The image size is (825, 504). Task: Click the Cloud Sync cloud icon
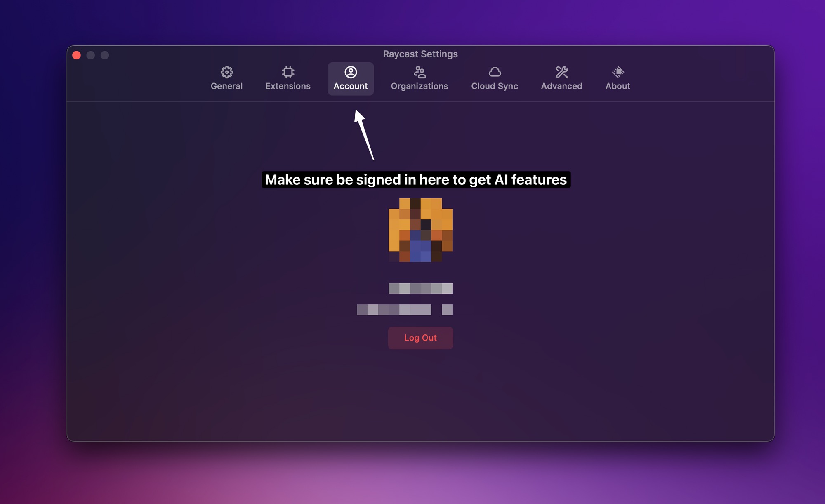(x=495, y=72)
